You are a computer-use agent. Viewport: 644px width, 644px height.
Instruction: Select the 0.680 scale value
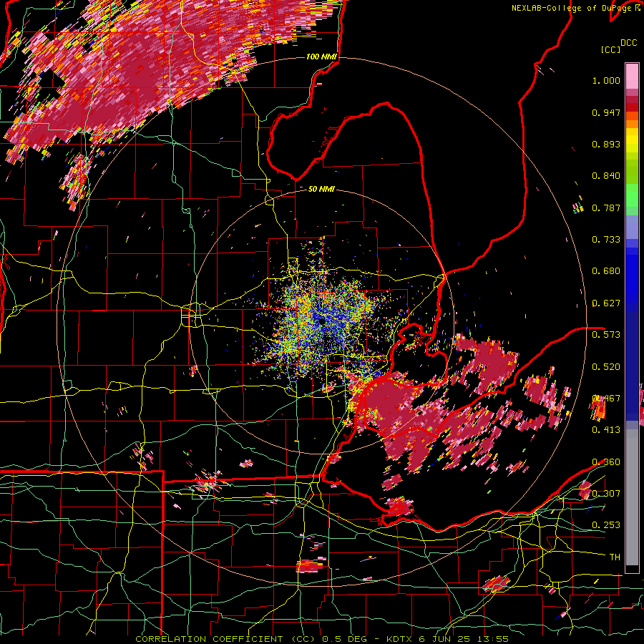606,271
